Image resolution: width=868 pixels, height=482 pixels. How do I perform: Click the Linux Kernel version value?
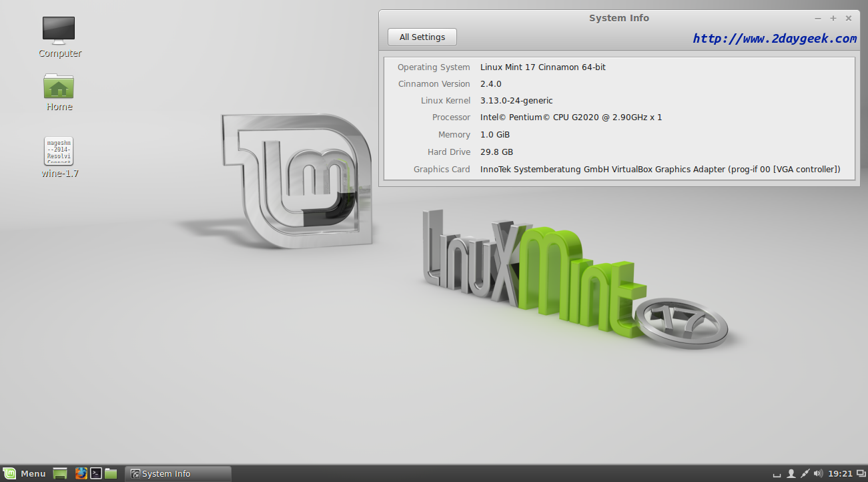516,101
